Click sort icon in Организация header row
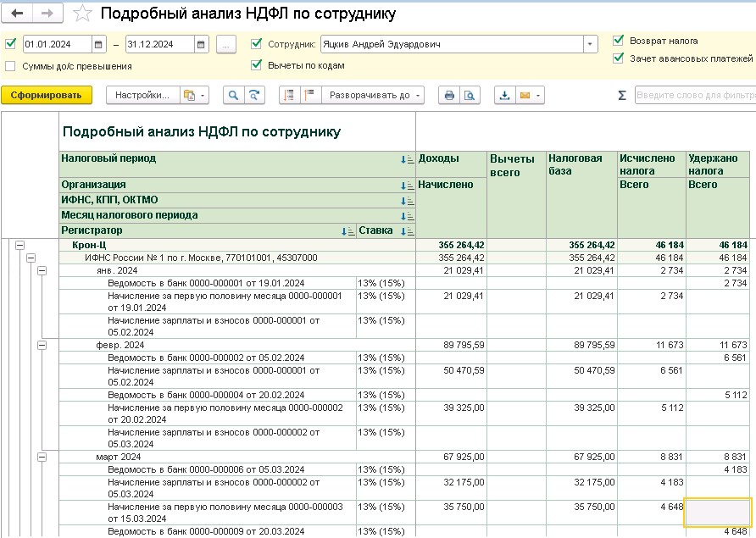 pos(407,186)
